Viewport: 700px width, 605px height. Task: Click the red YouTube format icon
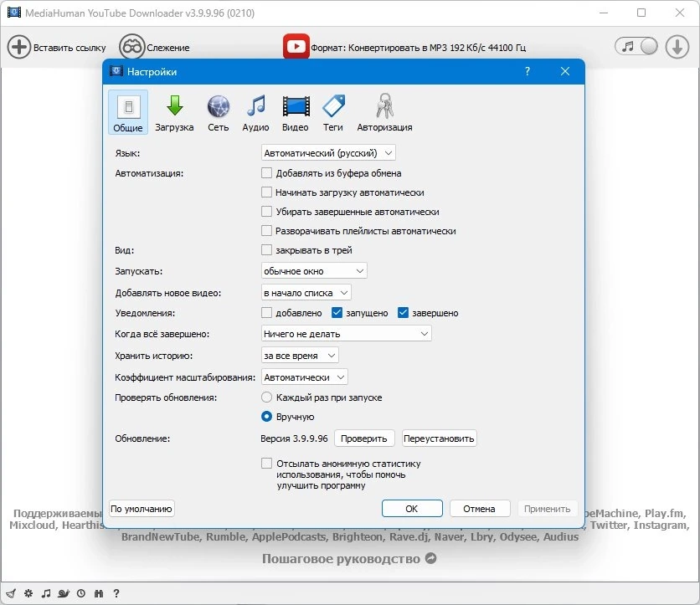click(x=296, y=46)
